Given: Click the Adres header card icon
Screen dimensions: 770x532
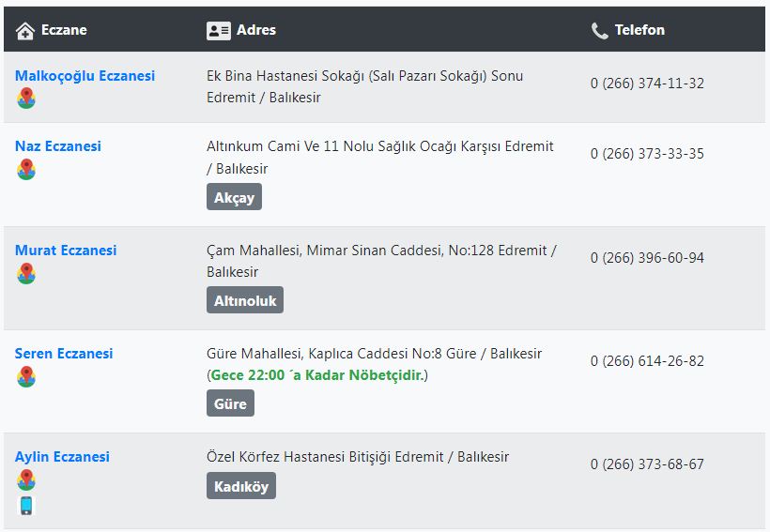Looking at the screenshot, I should click(219, 31).
